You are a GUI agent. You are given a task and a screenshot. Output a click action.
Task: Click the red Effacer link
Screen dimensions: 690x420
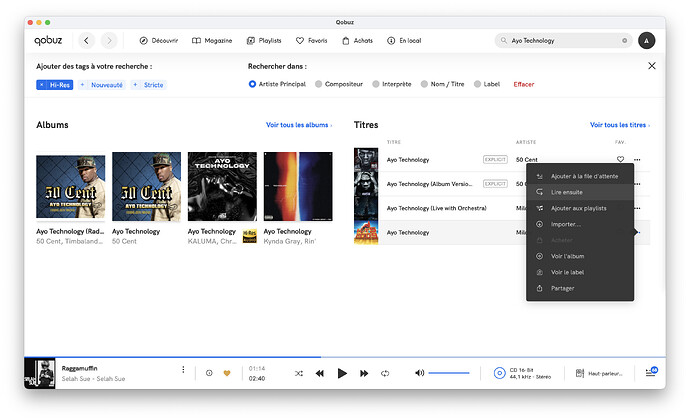coord(524,84)
